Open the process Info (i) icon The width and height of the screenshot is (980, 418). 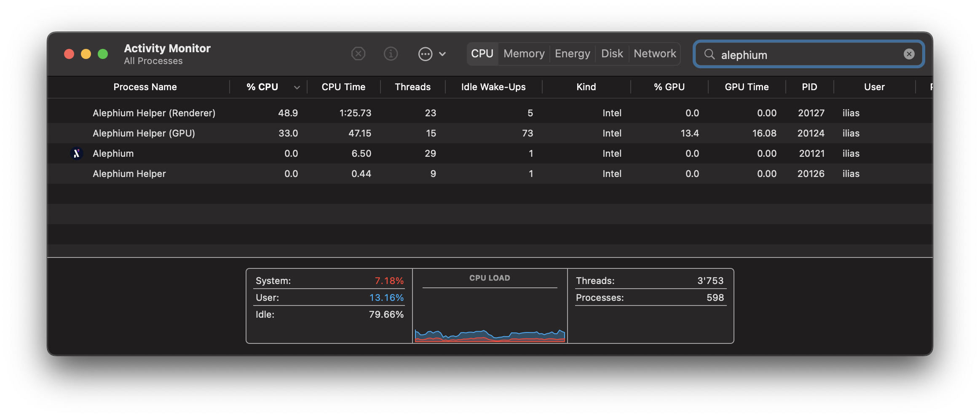pyautogui.click(x=391, y=54)
